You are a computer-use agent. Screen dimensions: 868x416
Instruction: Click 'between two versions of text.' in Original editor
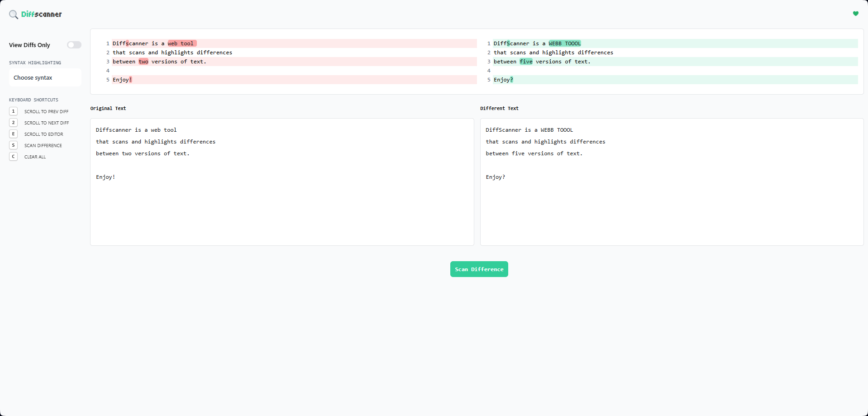143,153
